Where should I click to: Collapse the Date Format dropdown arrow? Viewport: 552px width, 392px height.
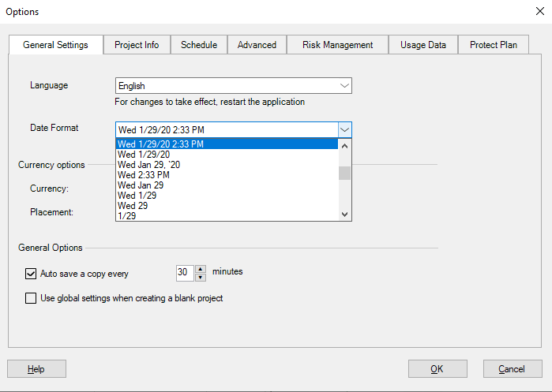point(344,129)
